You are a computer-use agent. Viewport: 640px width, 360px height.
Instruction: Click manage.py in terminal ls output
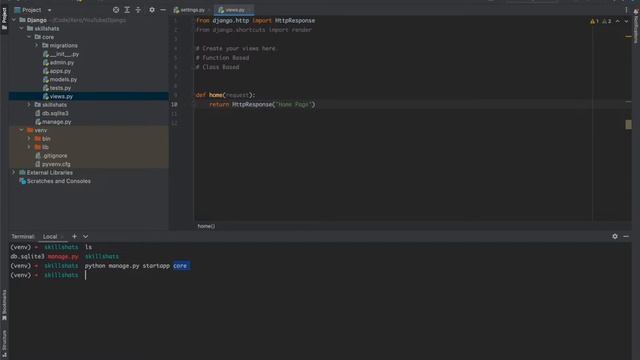63,256
